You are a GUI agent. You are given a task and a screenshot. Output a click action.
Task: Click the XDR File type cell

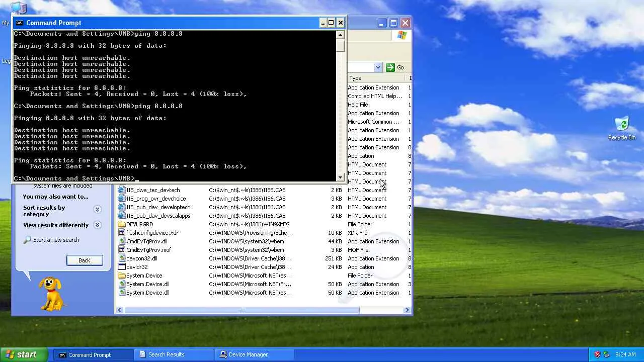pos(358,233)
